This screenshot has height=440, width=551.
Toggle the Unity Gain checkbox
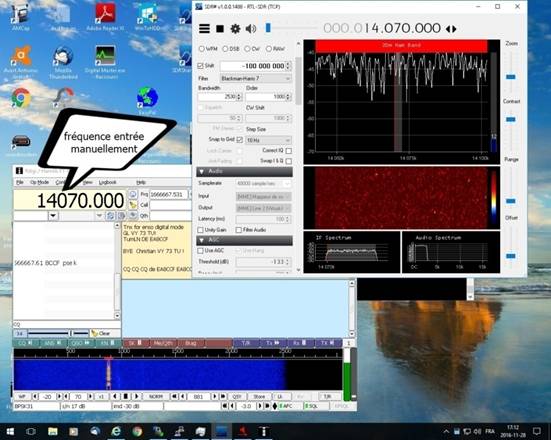(x=201, y=230)
